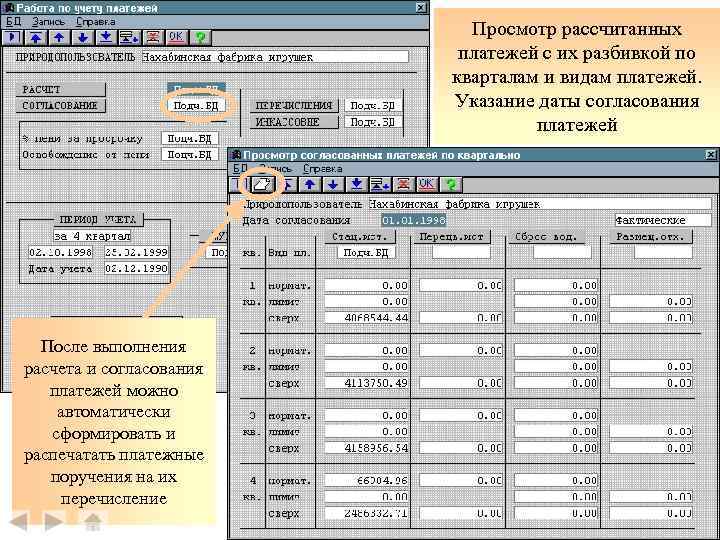
Task: Click the Фактические field
Action: pos(663,220)
